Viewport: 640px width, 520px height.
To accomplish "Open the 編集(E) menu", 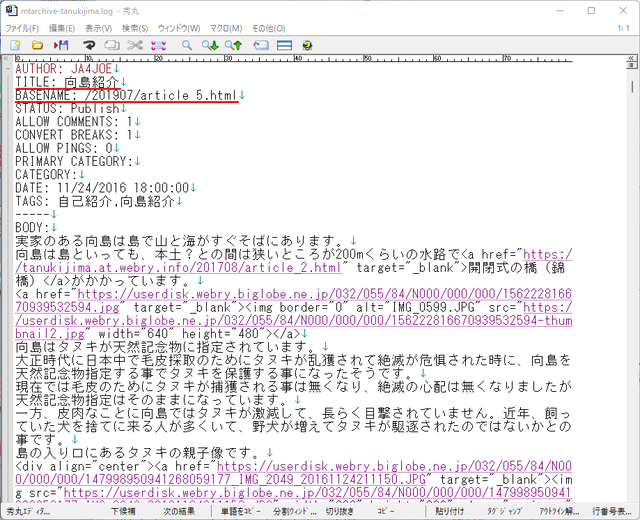I will tap(62, 29).
